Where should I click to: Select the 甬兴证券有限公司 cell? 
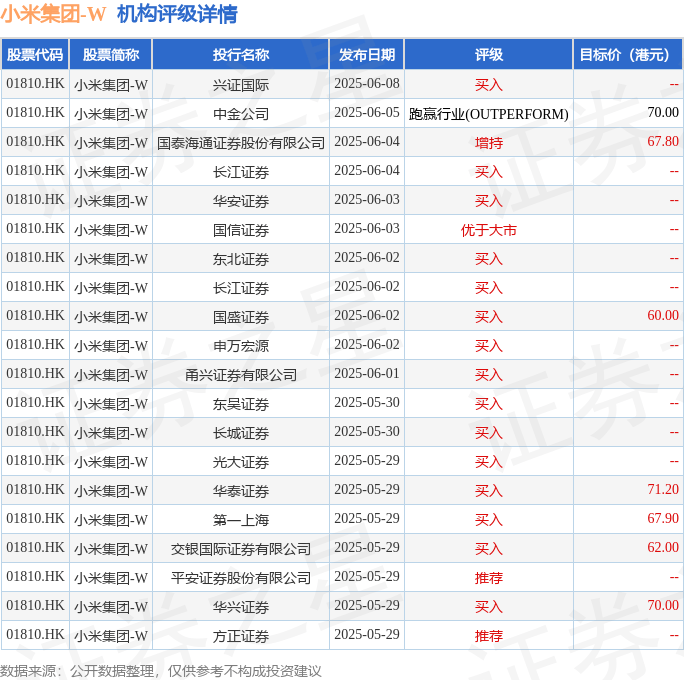point(241,375)
